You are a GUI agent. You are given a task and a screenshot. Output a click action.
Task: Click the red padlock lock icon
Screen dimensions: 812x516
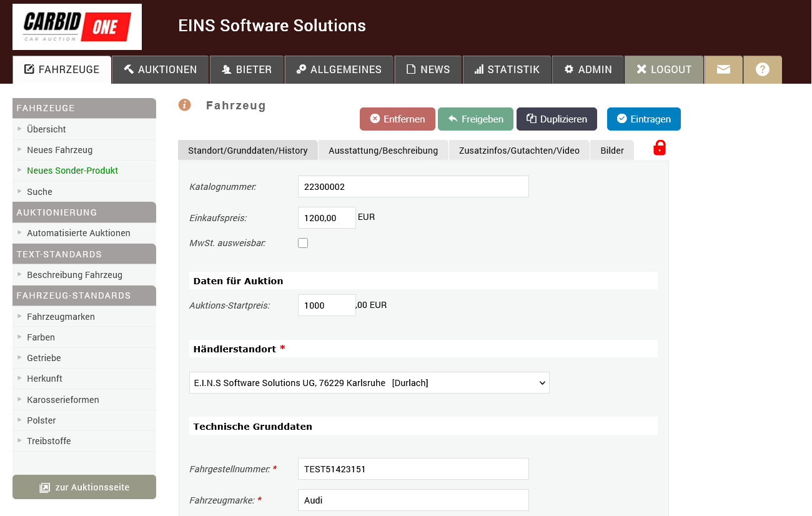point(660,148)
